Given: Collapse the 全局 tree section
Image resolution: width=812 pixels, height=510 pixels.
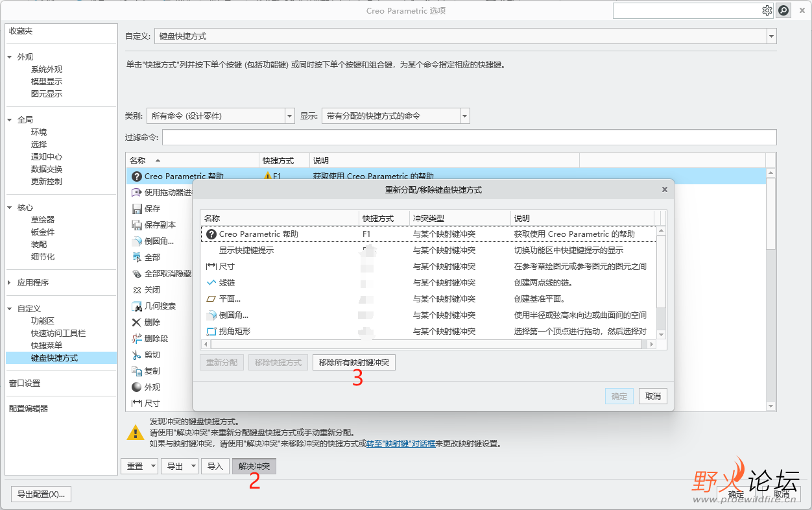Looking at the screenshot, I should pyautogui.click(x=10, y=120).
